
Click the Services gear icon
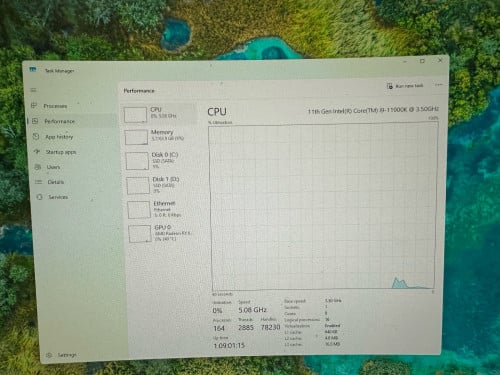(x=39, y=197)
